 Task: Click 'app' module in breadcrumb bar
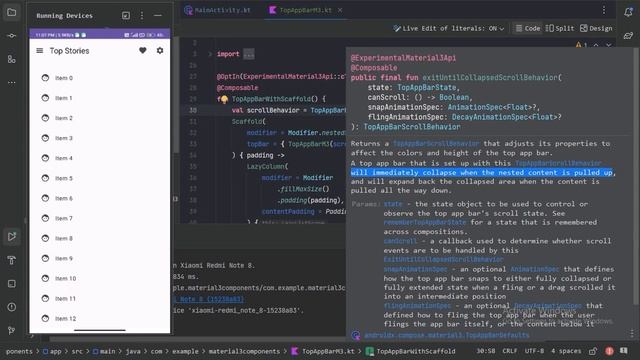coord(52,351)
